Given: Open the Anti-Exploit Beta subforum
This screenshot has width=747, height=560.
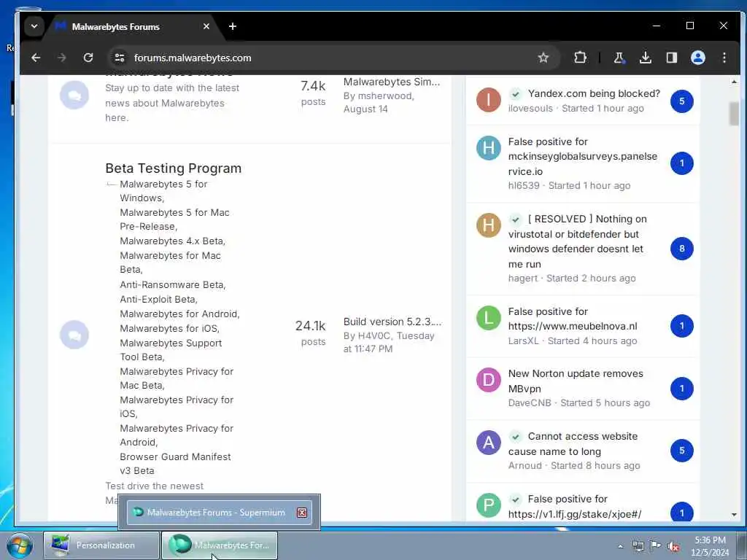Looking at the screenshot, I should pos(158,299).
